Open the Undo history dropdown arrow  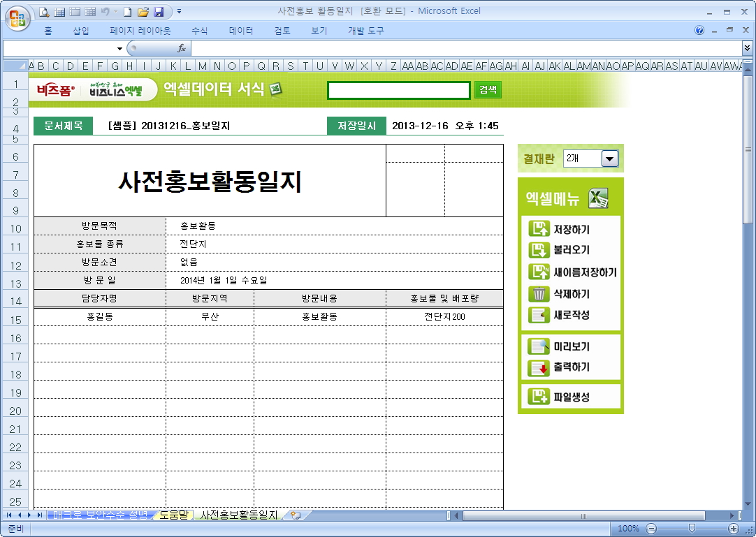(x=116, y=12)
